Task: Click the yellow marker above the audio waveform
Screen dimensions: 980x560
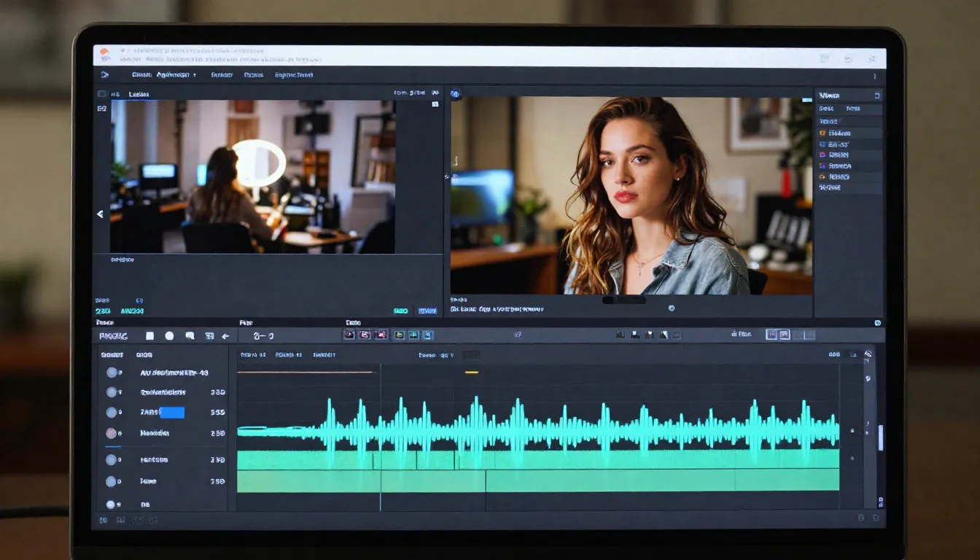Action: 472,373
